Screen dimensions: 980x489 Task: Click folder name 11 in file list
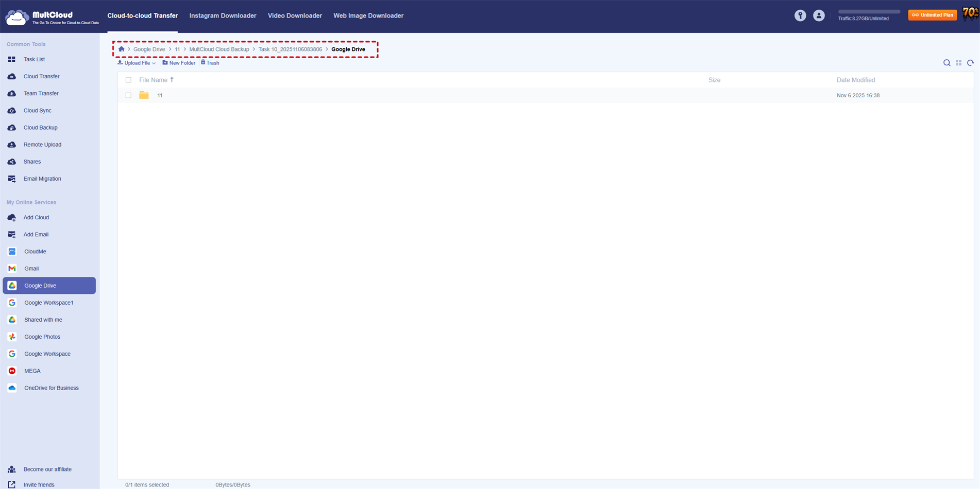160,95
